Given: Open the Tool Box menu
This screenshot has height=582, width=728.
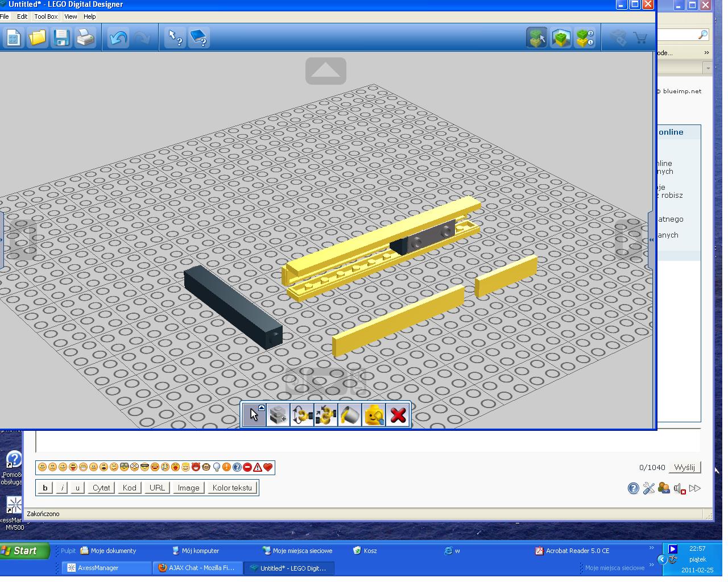Looking at the screenshot, I should point(46,16).
